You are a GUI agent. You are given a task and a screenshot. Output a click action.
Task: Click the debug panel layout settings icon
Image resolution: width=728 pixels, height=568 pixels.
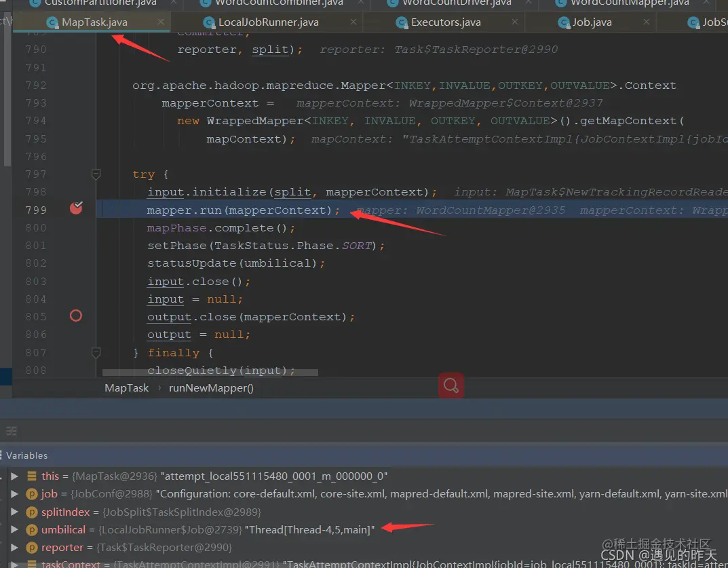point(11,432)
